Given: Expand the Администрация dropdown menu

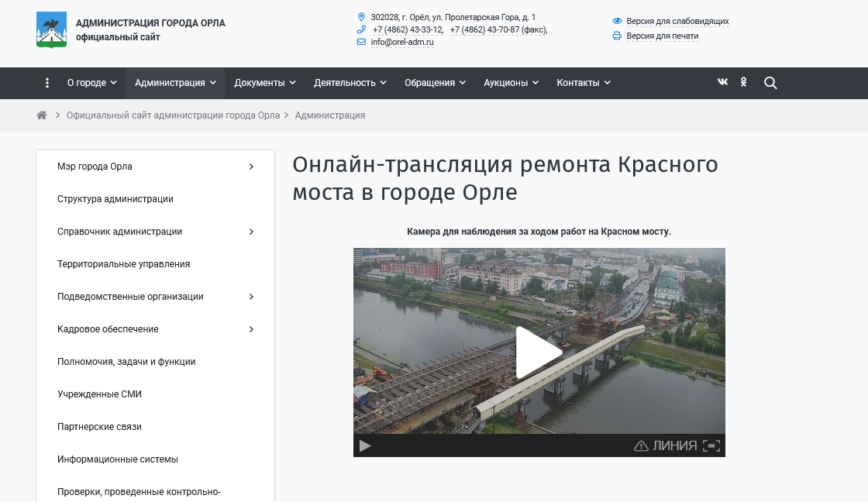Looking at the screenshot, I should pos(175,83).
